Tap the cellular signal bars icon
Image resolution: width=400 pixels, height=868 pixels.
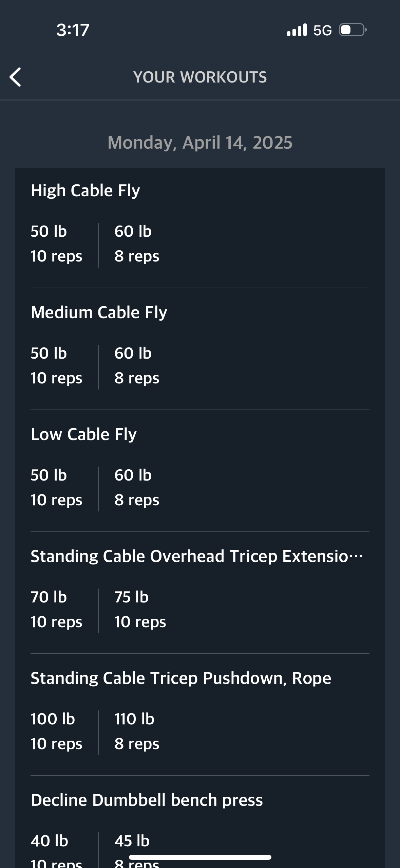click(x=297, y=30)
